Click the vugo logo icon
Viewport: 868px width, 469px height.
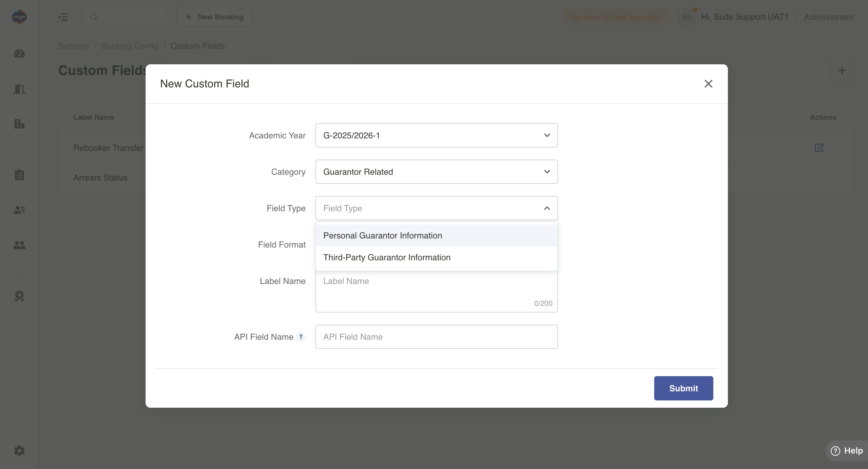point(19,17)
